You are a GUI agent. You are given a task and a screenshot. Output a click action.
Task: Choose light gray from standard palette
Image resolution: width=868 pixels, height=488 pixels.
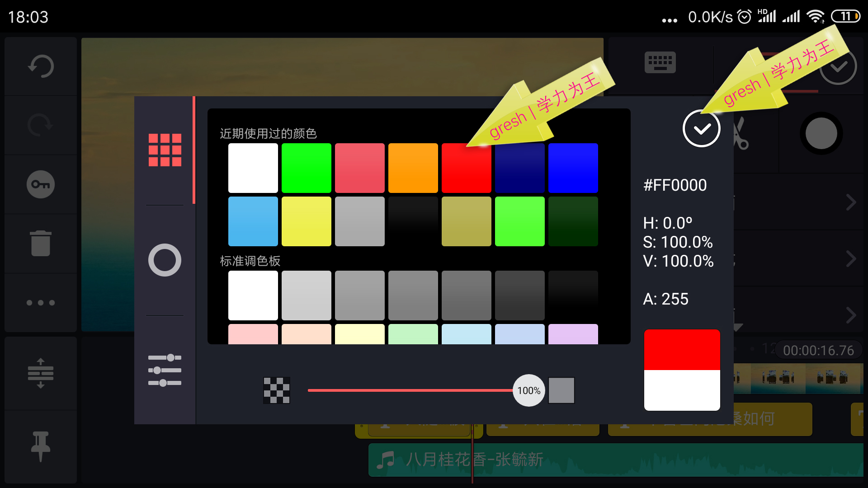click(307, 296)
